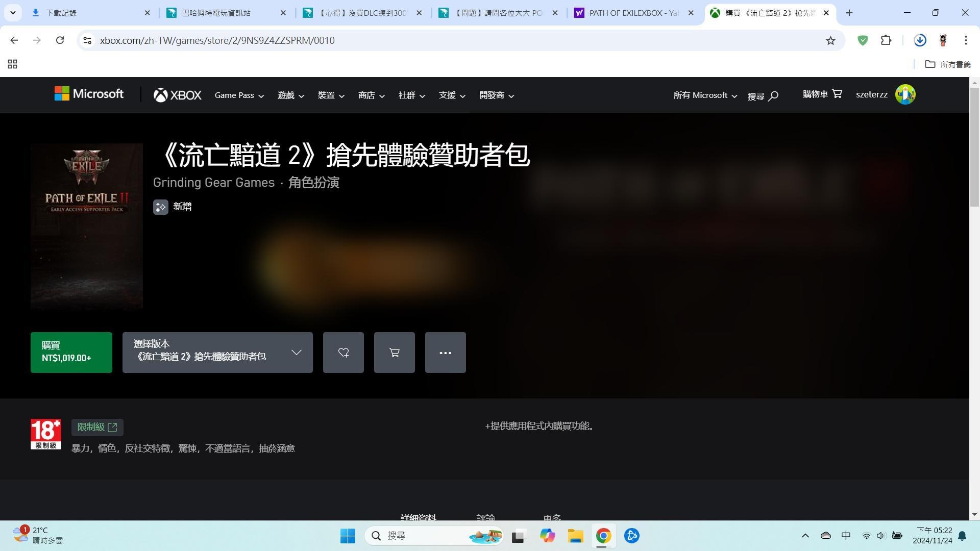Viewport: 980px width, 551px height.
Task: Open Copilot from the taskbar
Action: tap(547, 536)
